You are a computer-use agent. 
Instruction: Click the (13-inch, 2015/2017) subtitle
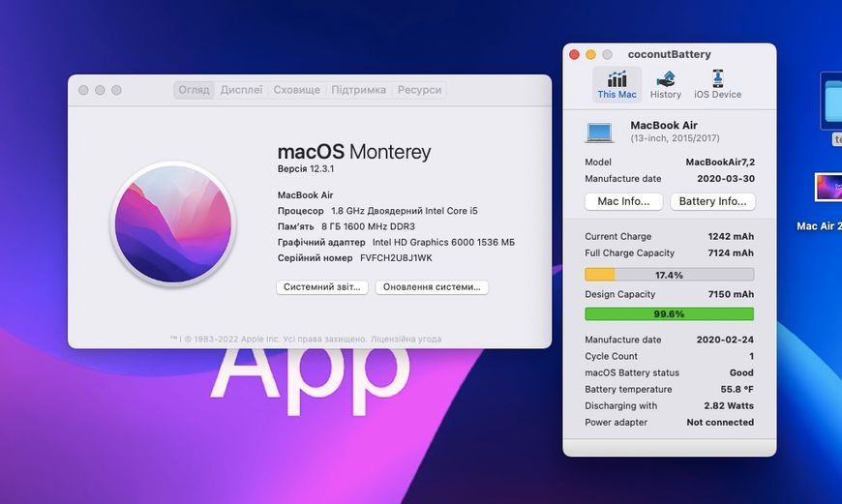coord(675,138)
